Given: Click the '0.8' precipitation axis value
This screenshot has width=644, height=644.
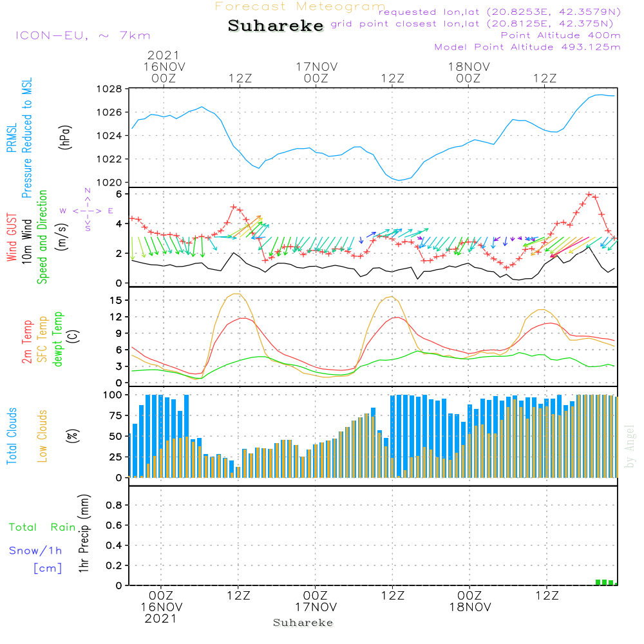Looking at the screenshot, I should pyautogui.click(x=114, y=505).
